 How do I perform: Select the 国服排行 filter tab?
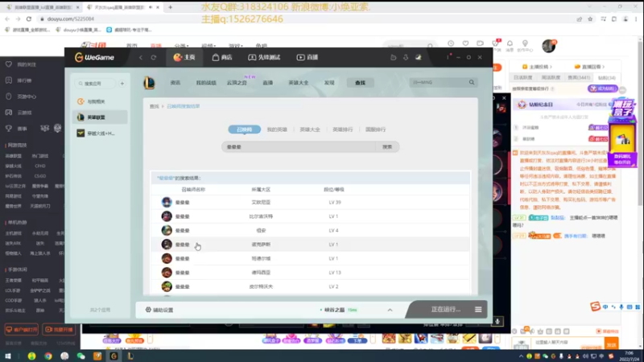375,130
